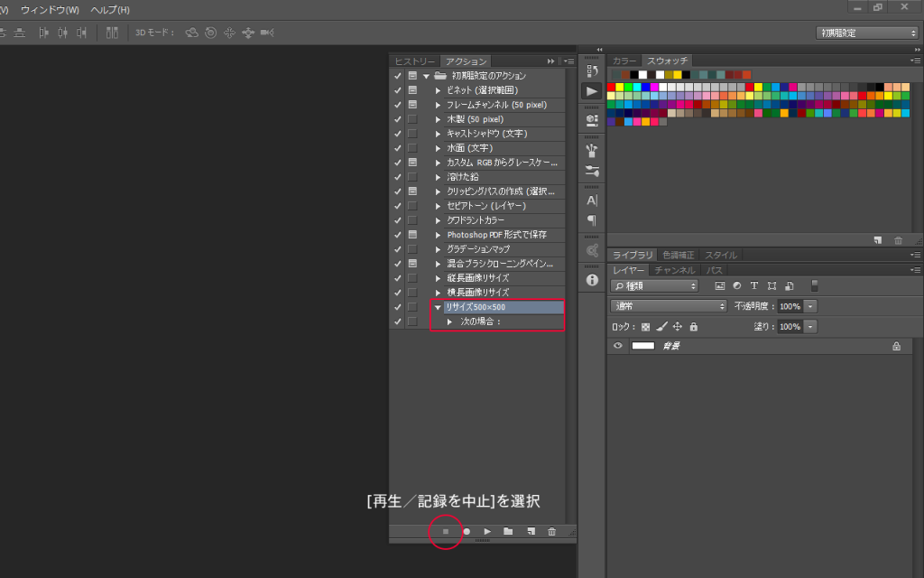Lock transparent pixels checkerboard icon
Viewport: 924px width, 578px height.
(x=646, y=327)
